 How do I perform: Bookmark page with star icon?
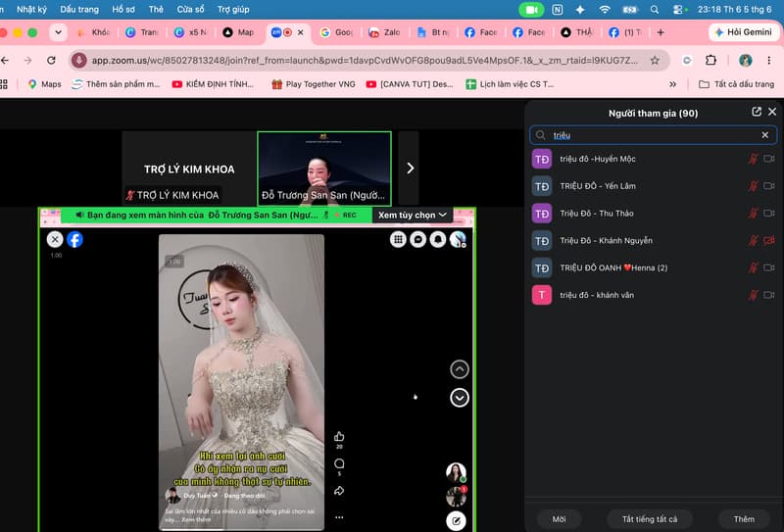(x=655, y=61)
